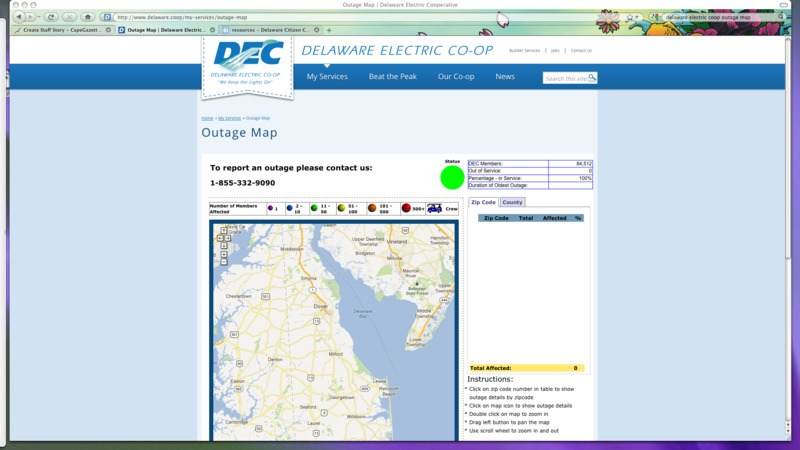Screen dimensions: 800x450
Task: Click the Stop loading X icon
Action: (x=69, y=17)
